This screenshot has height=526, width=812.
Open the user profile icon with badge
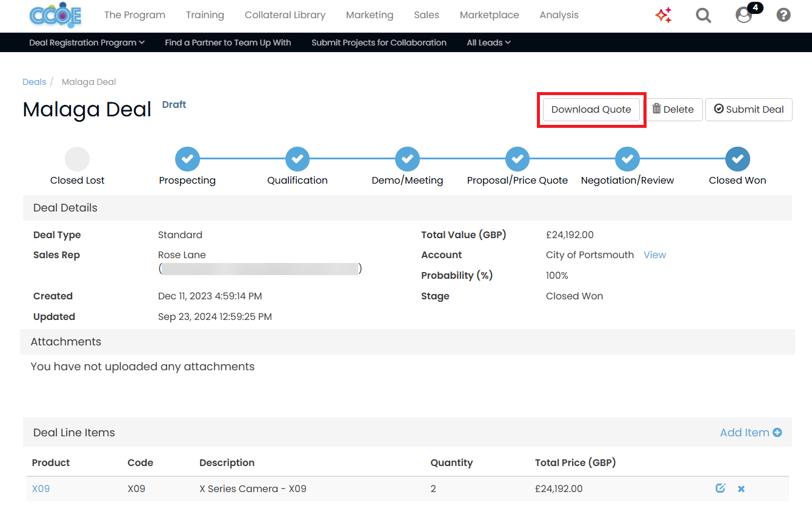[744, 15]
